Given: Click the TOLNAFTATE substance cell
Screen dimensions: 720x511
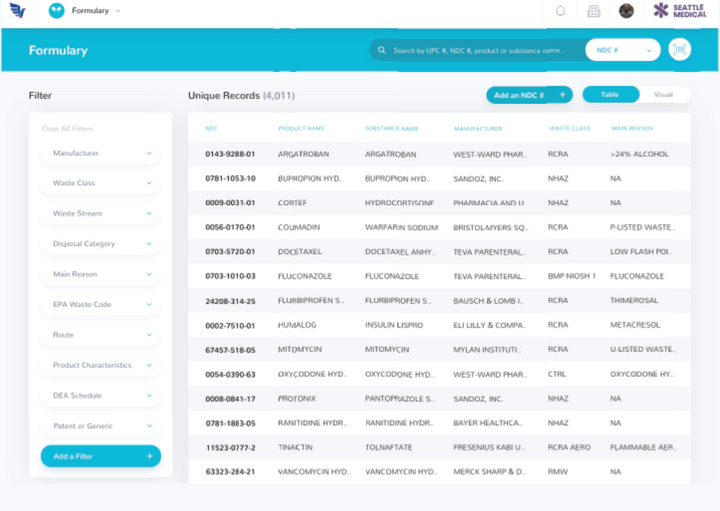Looking at the screenshot, I should pos(388,447).
